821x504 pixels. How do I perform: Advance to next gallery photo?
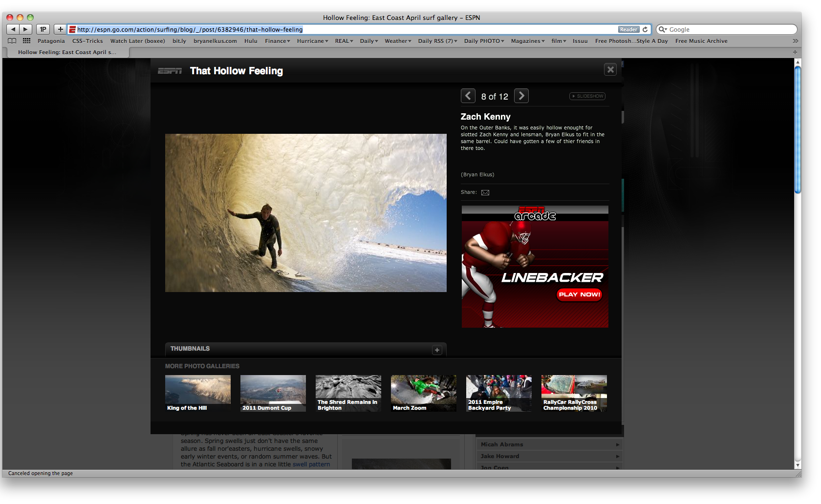click(x=521, y=96)
